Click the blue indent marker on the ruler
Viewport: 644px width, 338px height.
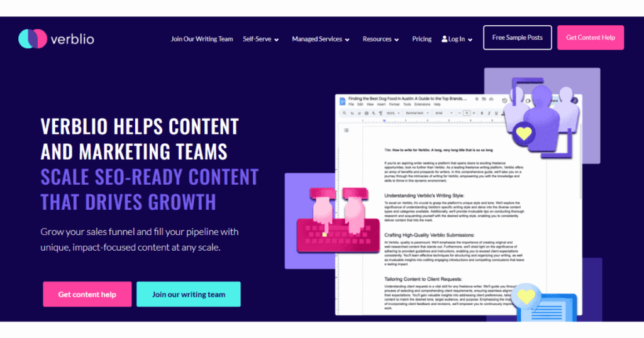(x=384, y=121)
